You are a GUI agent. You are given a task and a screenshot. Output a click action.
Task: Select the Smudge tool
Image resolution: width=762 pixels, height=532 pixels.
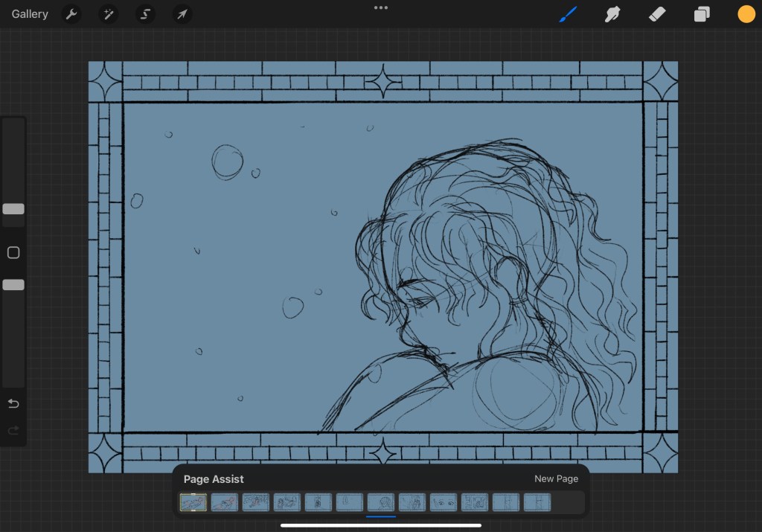[x=612, y=14]
